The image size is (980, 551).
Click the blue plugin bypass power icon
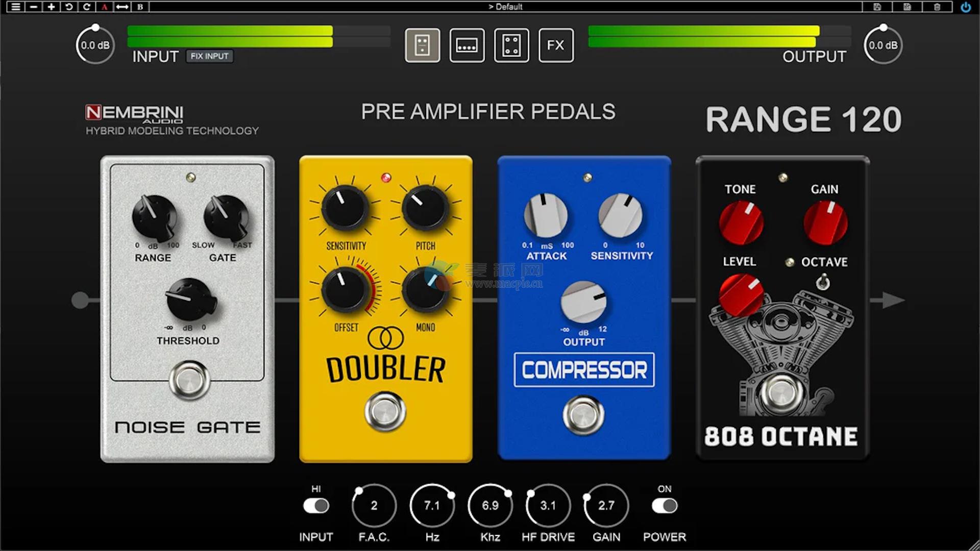click(966, 7)
